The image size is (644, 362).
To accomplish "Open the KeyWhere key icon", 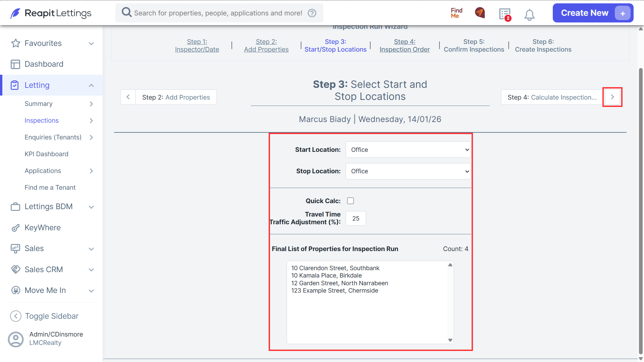I will (x=15, y=228).
